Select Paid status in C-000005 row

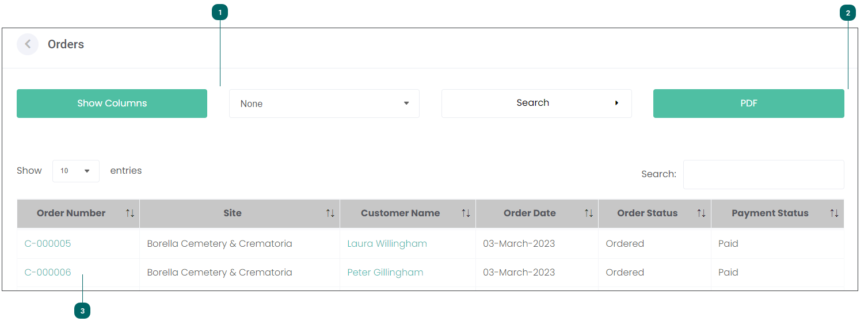coord(728,244)
